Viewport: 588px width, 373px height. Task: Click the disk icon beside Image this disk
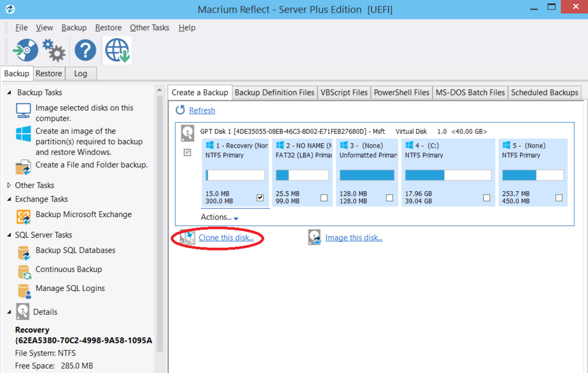[x=315, y=237]
